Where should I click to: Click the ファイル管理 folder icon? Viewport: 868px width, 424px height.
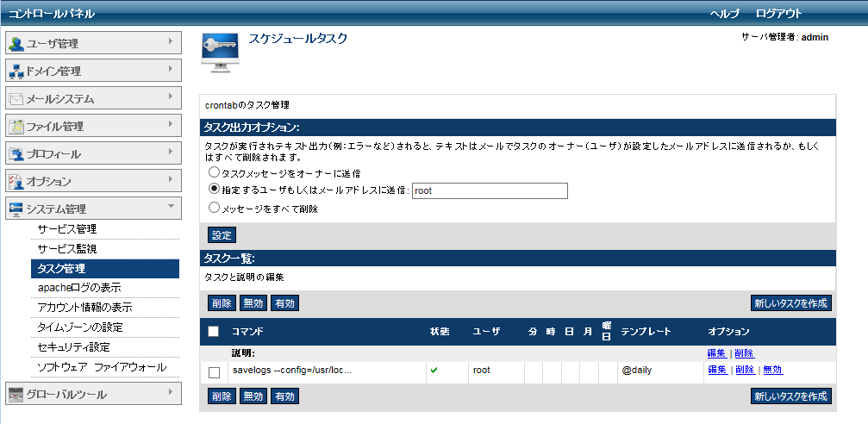coord(16,127)
